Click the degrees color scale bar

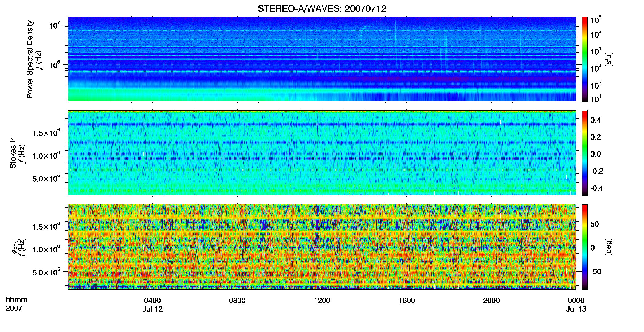tap(585, 247)
